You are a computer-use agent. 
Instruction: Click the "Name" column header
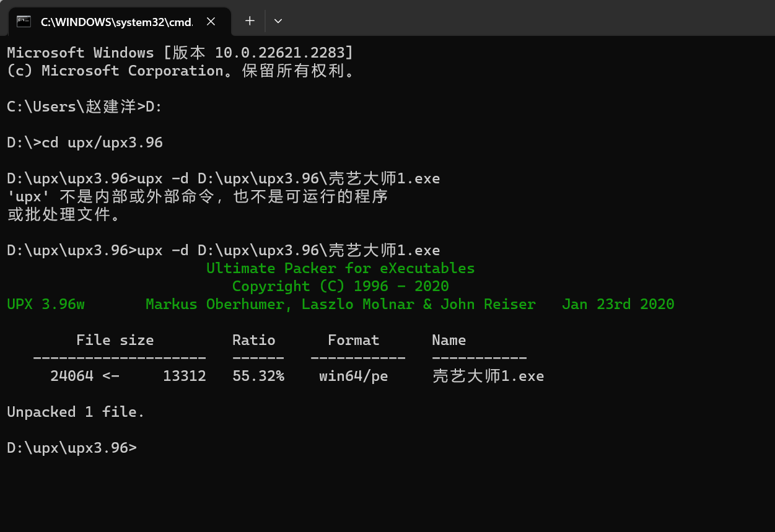coord(449,340)
